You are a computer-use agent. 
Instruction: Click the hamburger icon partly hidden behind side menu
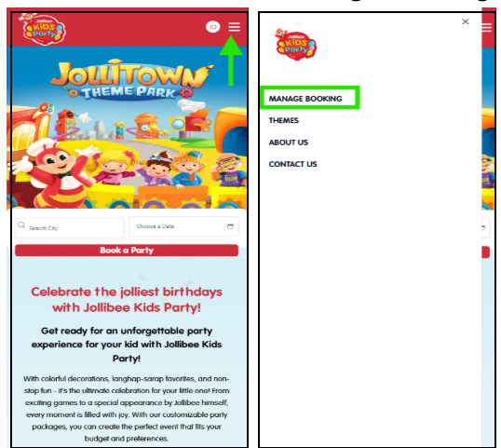pyautogui.click(x=487, y=28)
